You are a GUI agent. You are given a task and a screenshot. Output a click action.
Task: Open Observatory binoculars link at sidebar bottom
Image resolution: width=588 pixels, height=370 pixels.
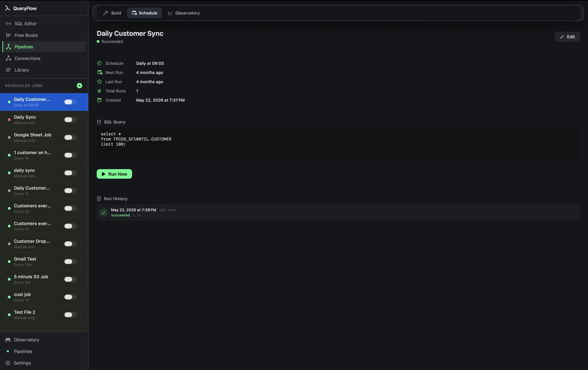[x=44, y=340]
